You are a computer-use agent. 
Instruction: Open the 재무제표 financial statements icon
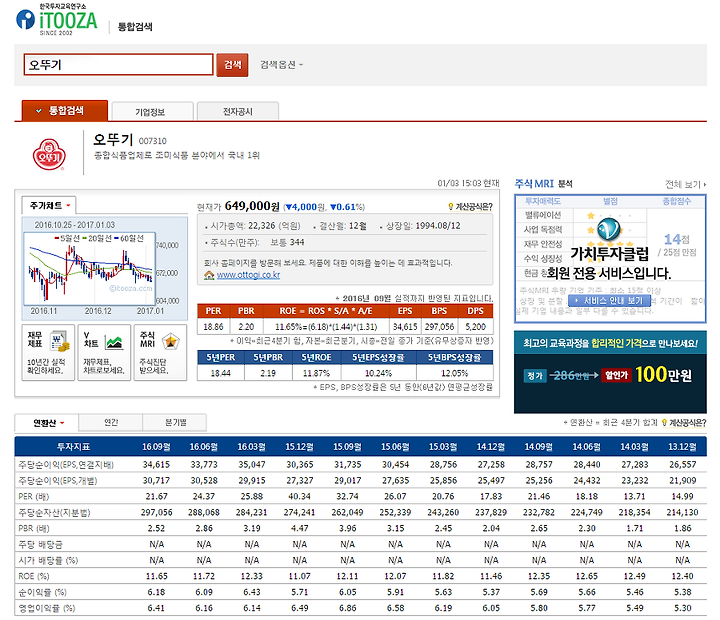(x=48, y=352)
